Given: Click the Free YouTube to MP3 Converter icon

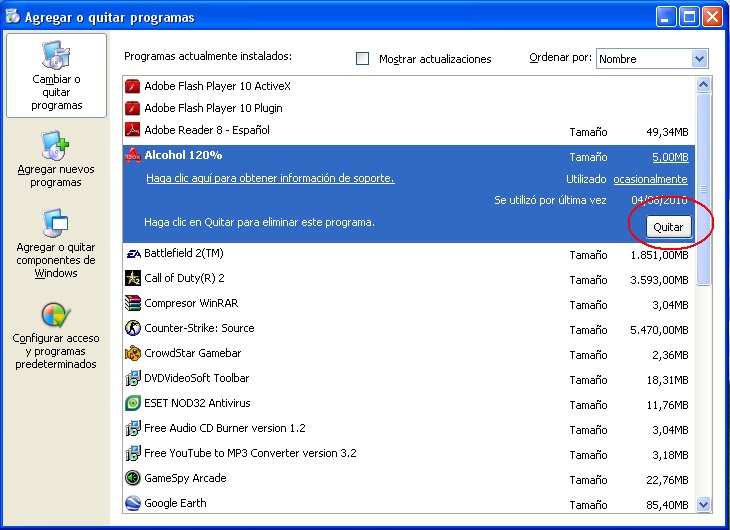Looking at the screenshot, I should pyautogui.click(x=133, y=453).
